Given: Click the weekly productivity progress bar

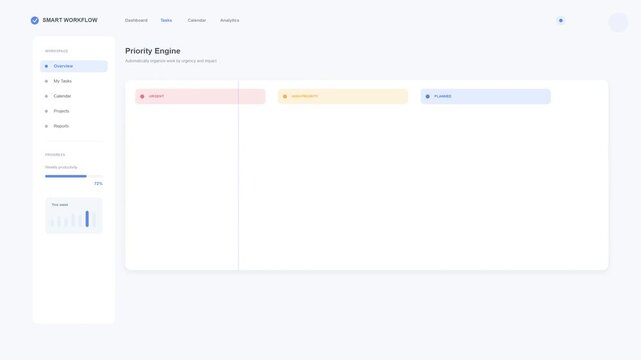Looking at the screenshot, I should pyautogui.click(x=74, y=176).
